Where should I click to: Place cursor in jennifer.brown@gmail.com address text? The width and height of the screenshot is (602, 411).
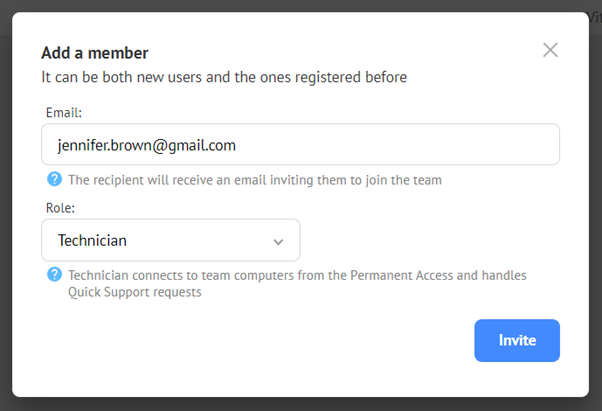(147, 145)
